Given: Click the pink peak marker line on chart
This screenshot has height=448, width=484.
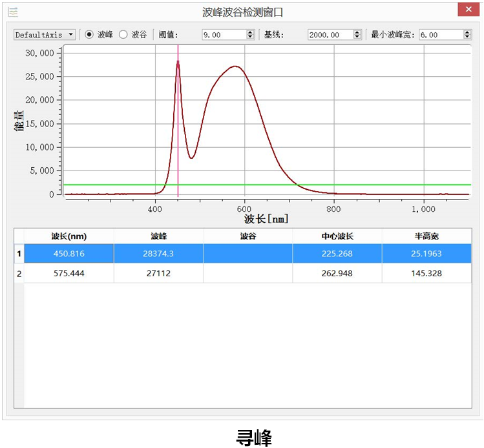Looking at the screenshot, I should [178, 129].
